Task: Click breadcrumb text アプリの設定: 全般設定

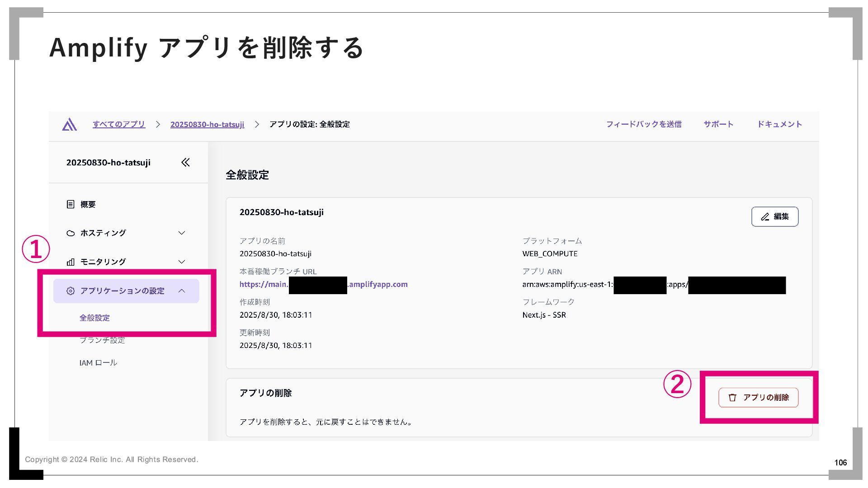Action: pos(310,124)
